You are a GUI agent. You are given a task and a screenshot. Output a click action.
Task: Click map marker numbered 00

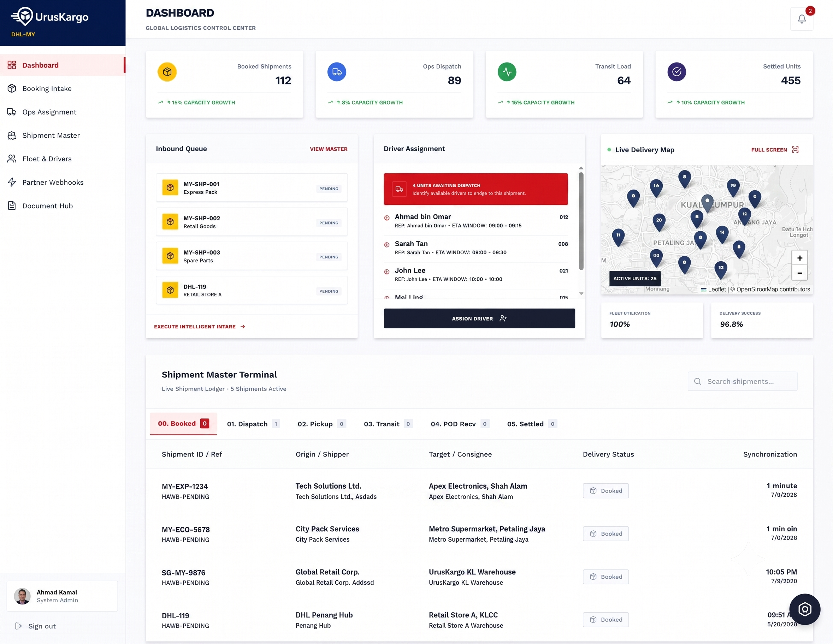[x=656, y=258]
